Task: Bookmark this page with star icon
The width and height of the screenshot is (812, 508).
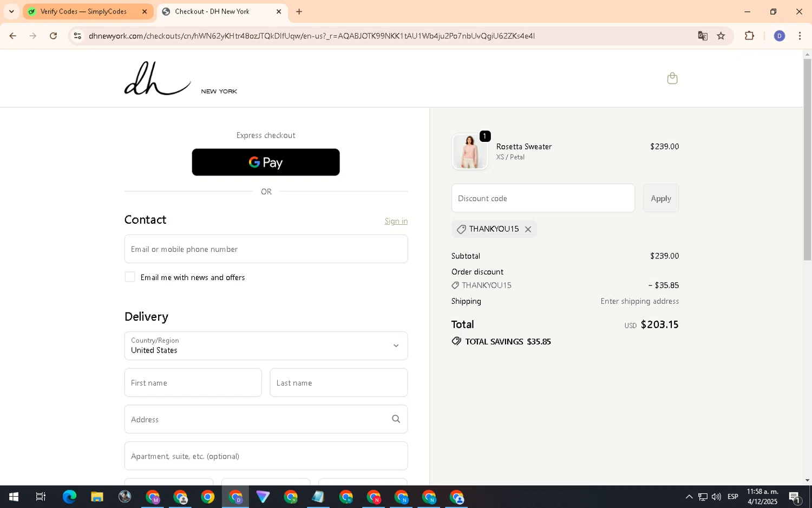Action: pos(721,36)
